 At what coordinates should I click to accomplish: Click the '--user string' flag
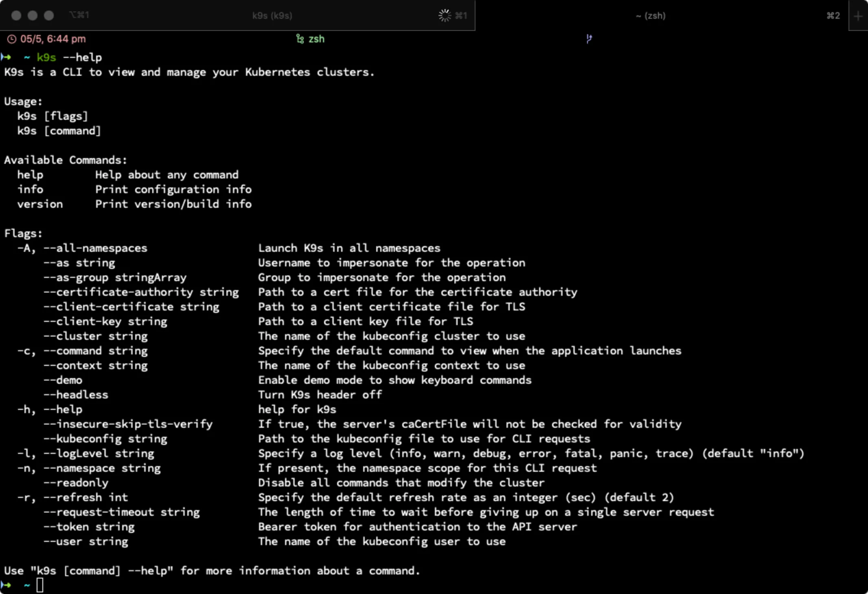(x=85, y=541)
